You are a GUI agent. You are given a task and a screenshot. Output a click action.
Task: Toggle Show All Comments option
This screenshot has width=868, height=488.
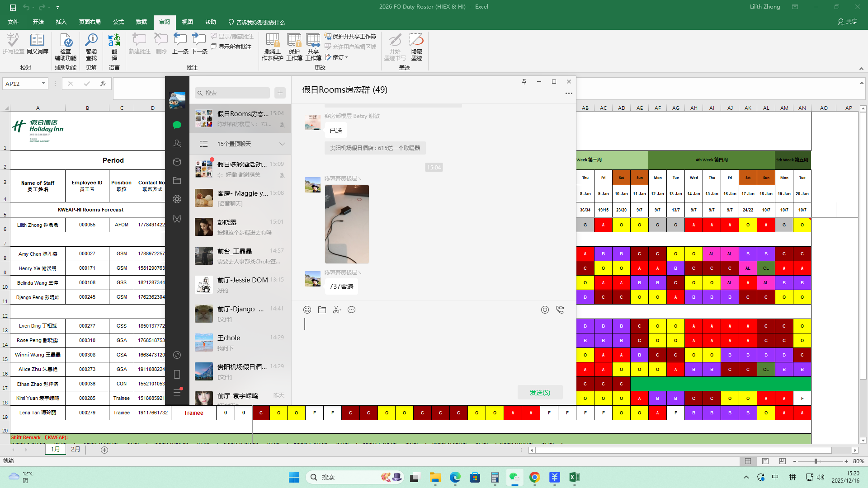231,47
